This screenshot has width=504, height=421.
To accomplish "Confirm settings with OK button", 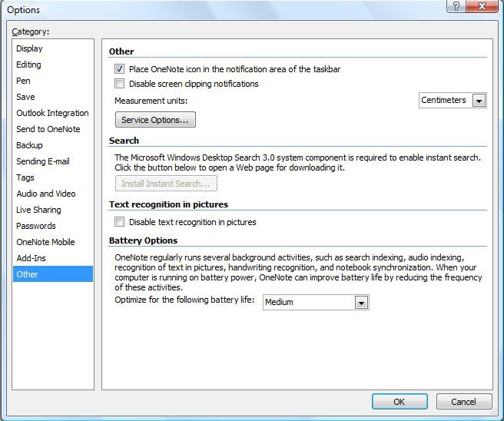I will (x=400, y=401).
